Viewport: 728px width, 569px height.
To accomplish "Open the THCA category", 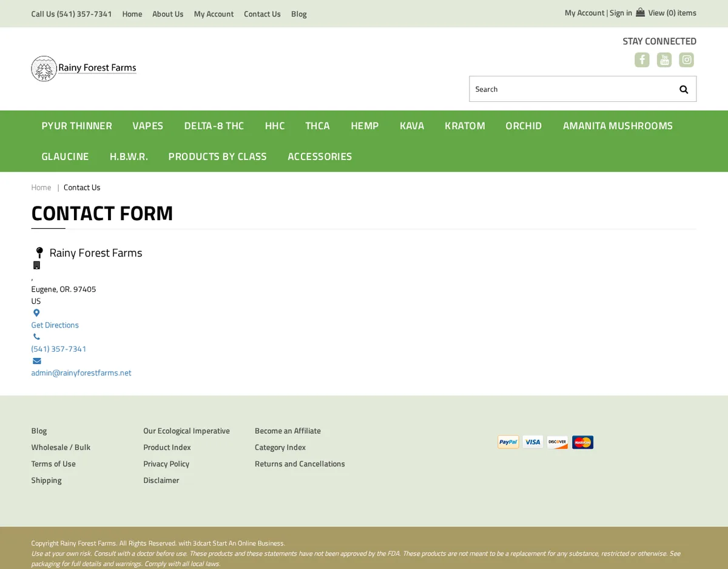I will 317,126.
